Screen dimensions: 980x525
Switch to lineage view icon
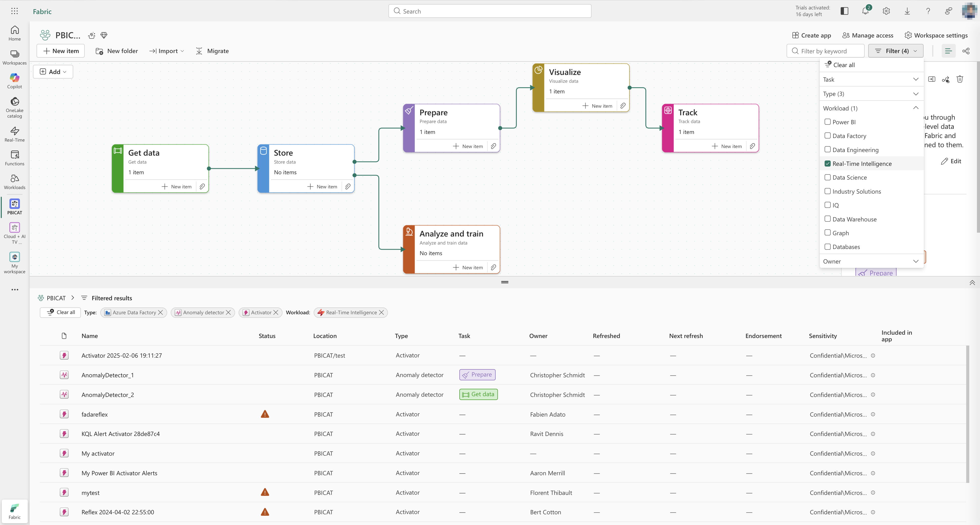point(966,51)
